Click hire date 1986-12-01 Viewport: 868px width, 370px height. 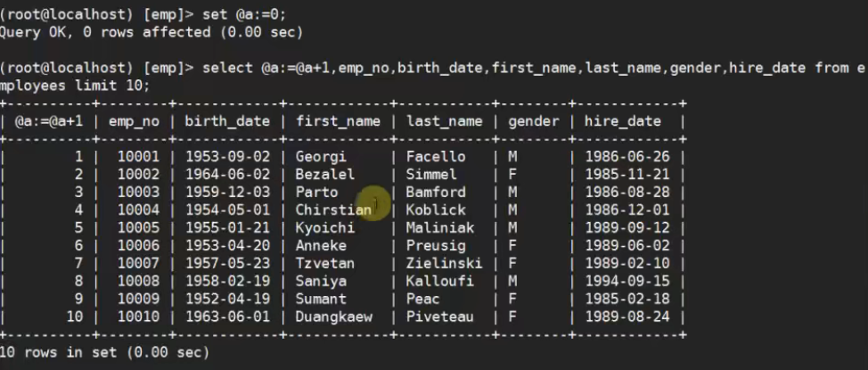tap(627, 210)
